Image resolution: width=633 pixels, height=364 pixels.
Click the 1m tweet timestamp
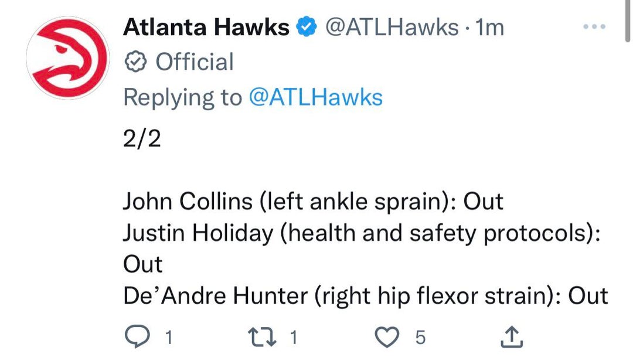pyautogui.click(x=490, y=27)
